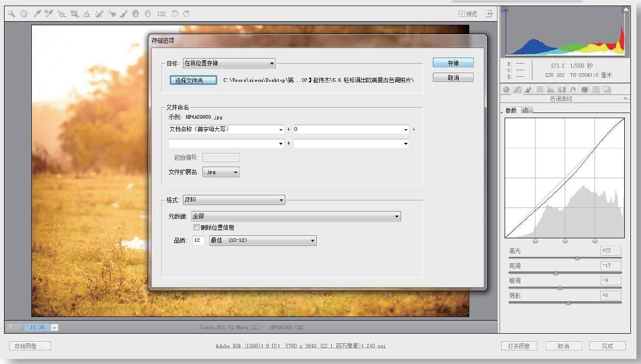Enable the 删除位置信息 checkbox
Viewport: 641px width, 364px height.
[x=196, y=228]
